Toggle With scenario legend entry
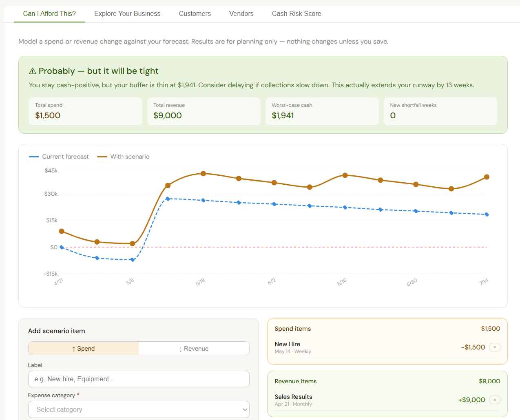This screenshot has height=420, width=520. point(123,157)
